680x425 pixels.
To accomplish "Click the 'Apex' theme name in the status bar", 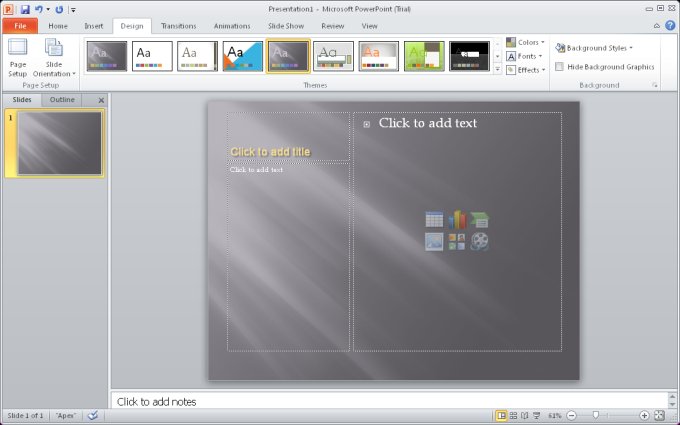I will click(66, 415).
